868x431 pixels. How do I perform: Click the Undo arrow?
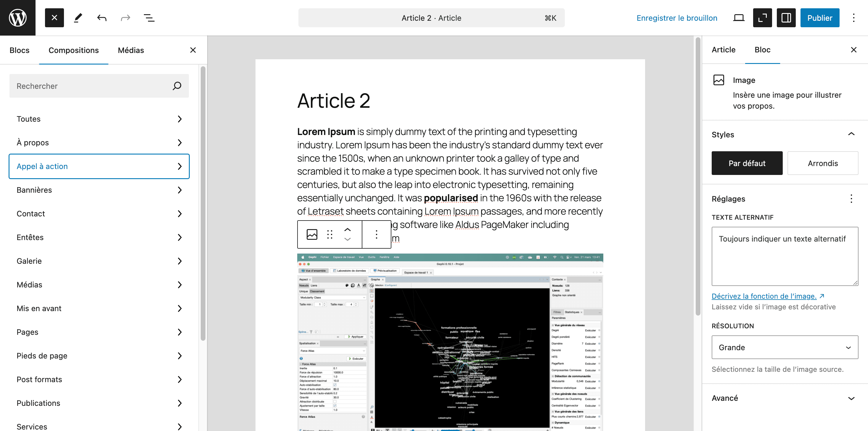[102, 17]
